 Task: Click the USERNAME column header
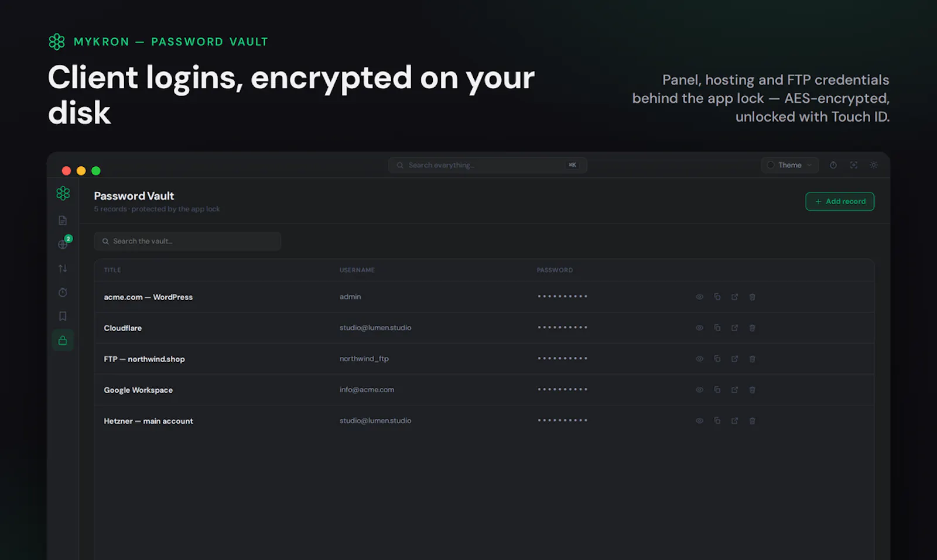pos(357,270)
